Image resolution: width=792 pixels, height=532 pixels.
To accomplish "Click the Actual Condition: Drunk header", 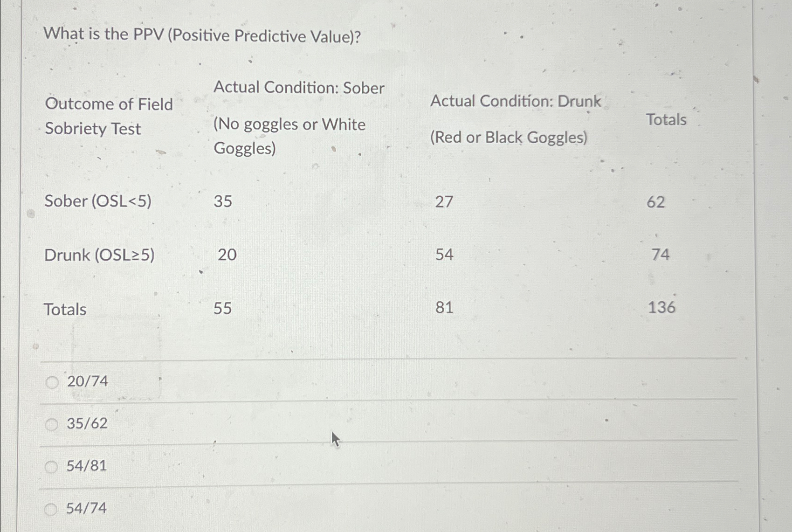I will [516, 102].
